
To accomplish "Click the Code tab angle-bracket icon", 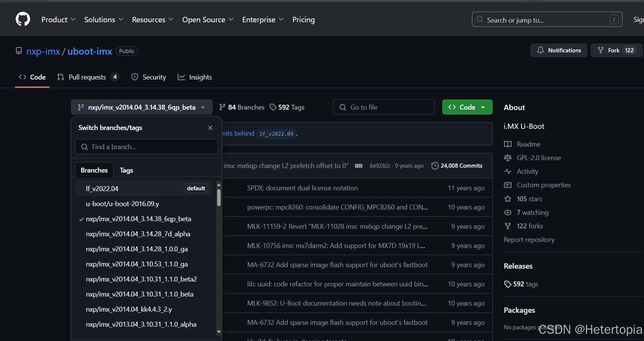I will 23,77.
